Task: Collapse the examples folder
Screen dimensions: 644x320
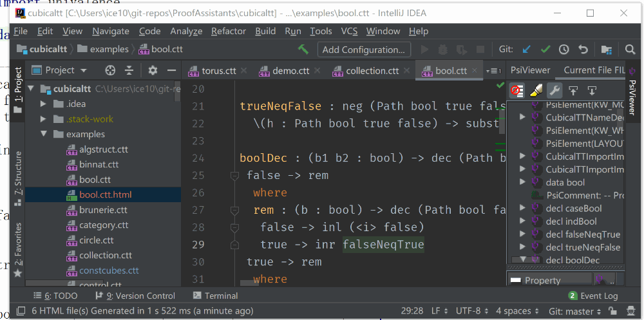Action: [x=43, y=135]
